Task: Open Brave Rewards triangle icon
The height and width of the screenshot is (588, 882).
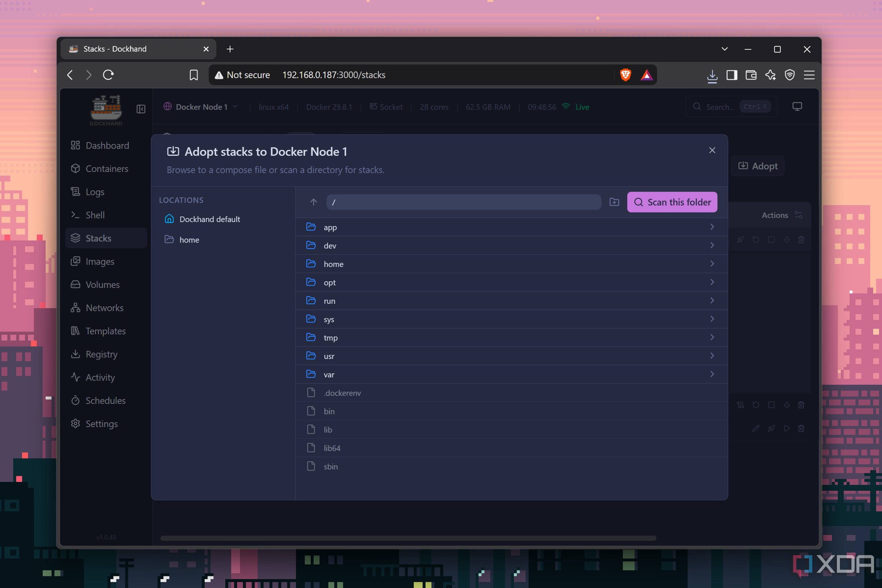Action: click(x=646, y=75)
